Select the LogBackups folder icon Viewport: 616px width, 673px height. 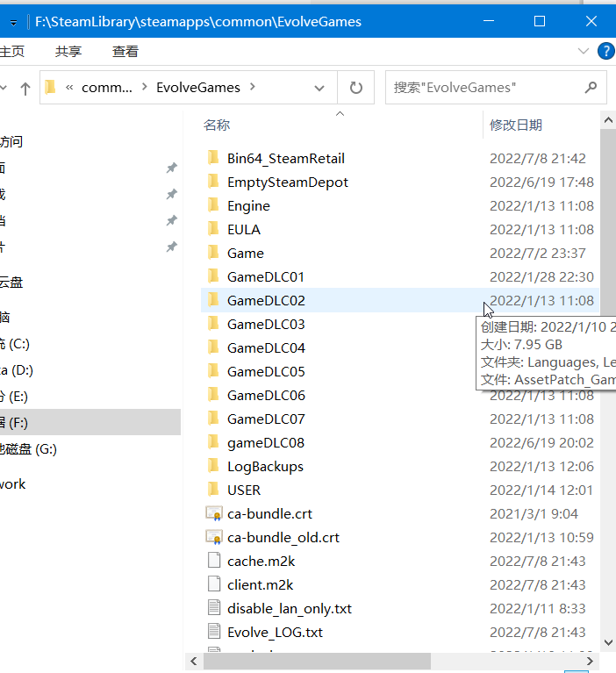point(213,465)
